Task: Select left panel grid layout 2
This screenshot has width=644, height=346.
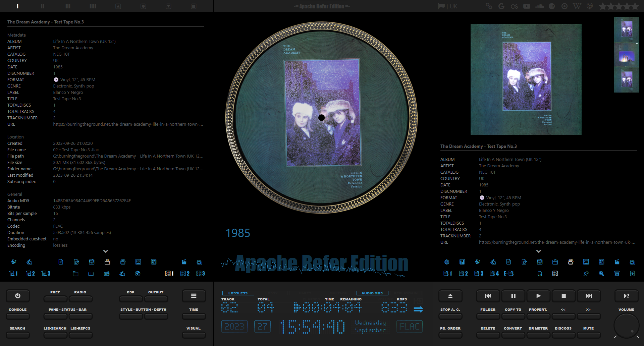Action: click(x=185, y=274)
